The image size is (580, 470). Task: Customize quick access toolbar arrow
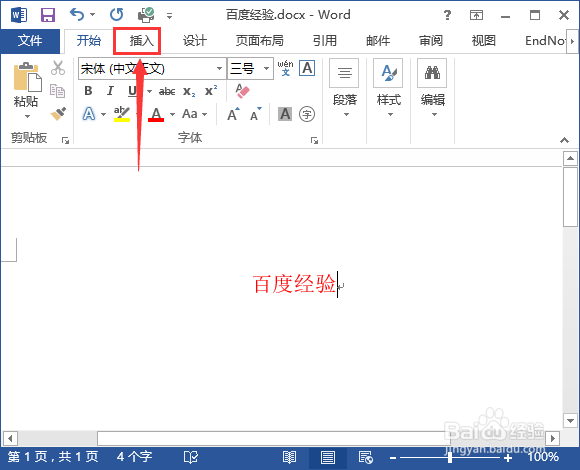(x=169, y=16)
